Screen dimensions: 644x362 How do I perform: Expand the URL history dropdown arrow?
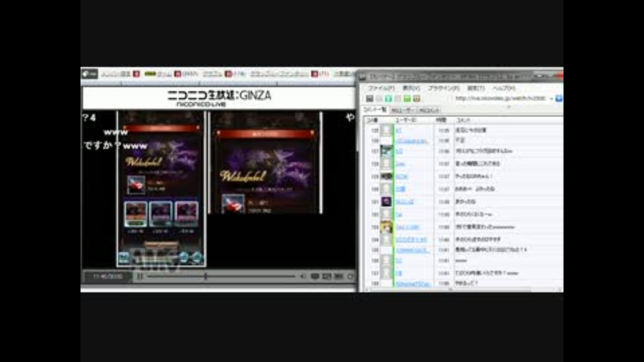[x=551, y=99]
